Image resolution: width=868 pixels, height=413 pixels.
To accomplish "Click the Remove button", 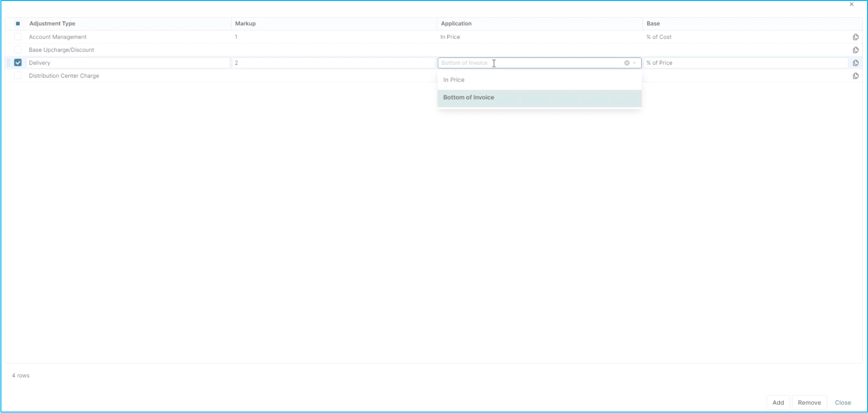I will click(x=809, y=402).
